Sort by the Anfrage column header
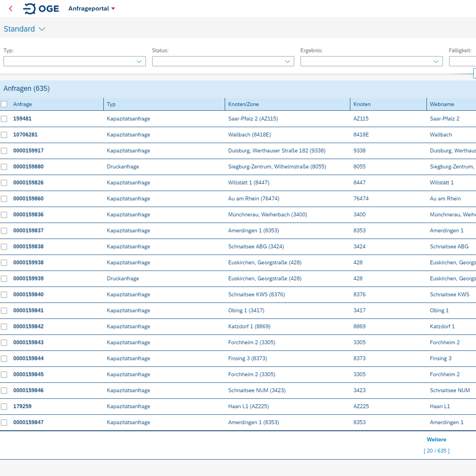The image size is (476, 476). point(23,104)
